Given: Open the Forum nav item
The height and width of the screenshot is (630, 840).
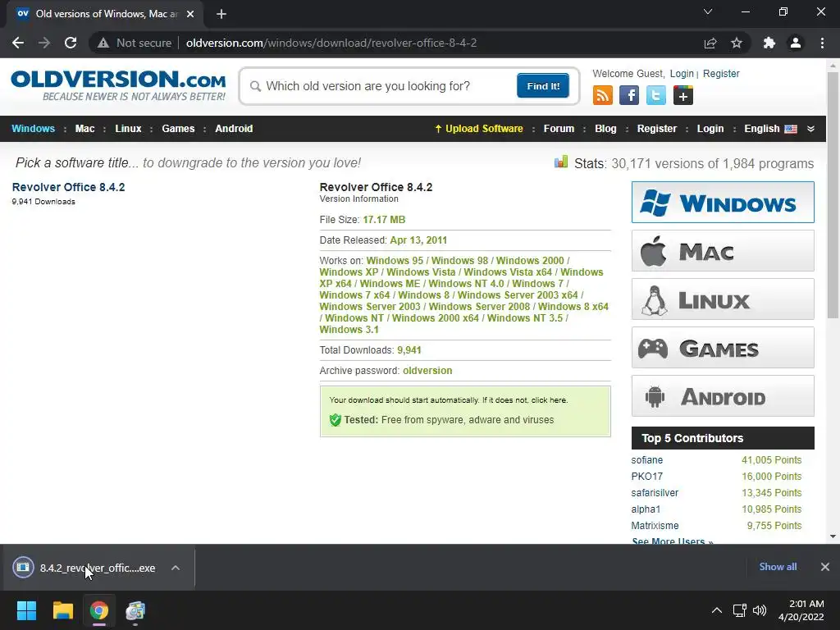Looking at the screenshot, I should click(559, 129).
